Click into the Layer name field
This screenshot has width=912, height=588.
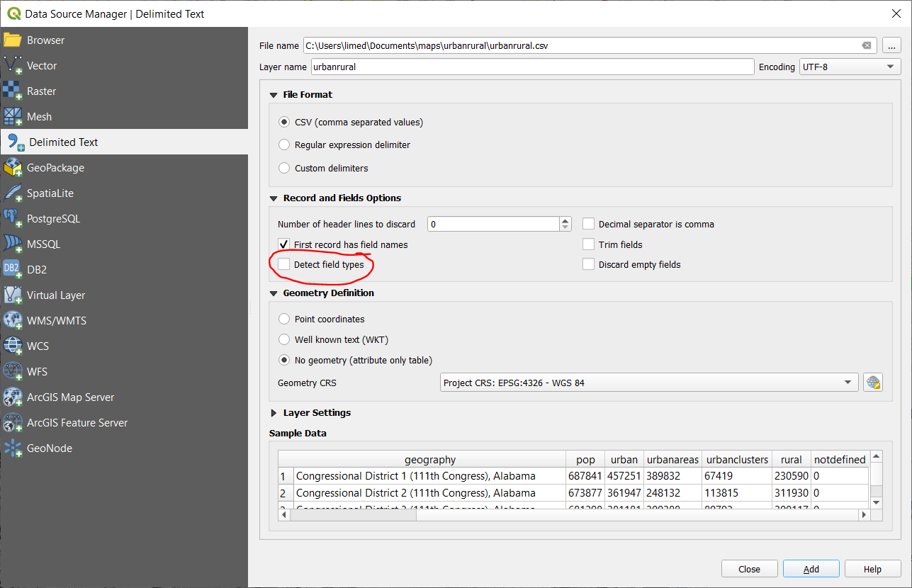pos(532,67)
